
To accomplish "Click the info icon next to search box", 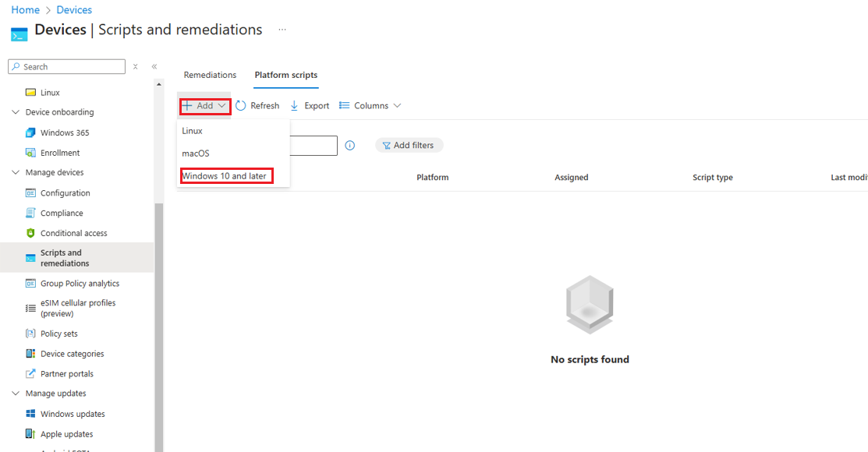I will [x=350, y=146].
